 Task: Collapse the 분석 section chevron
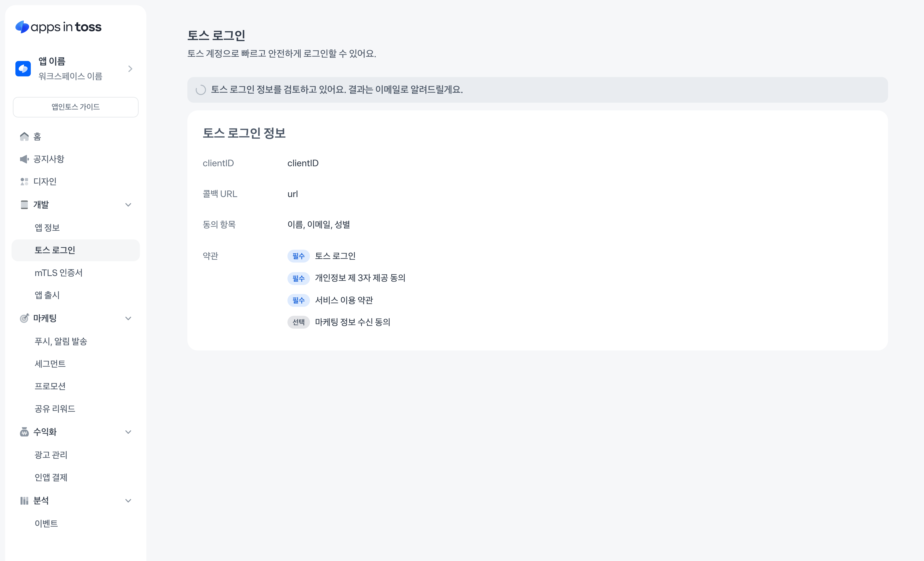128,501
